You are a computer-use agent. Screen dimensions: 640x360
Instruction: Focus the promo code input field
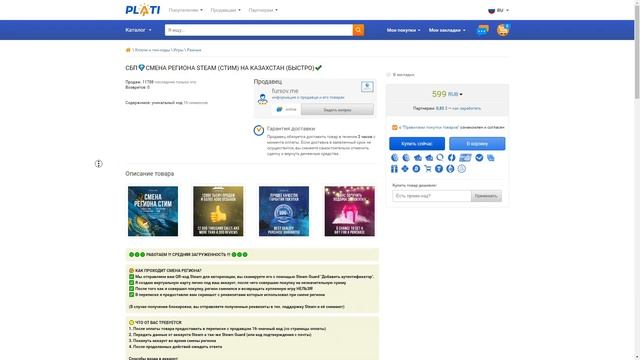pyautogui.click(x=431, y=196)
